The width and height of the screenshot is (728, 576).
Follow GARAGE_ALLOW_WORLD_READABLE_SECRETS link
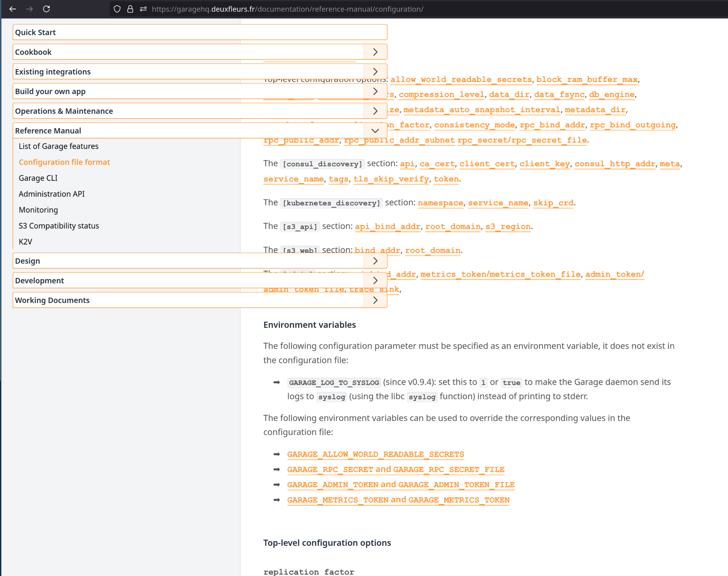(x=376, y=454)
